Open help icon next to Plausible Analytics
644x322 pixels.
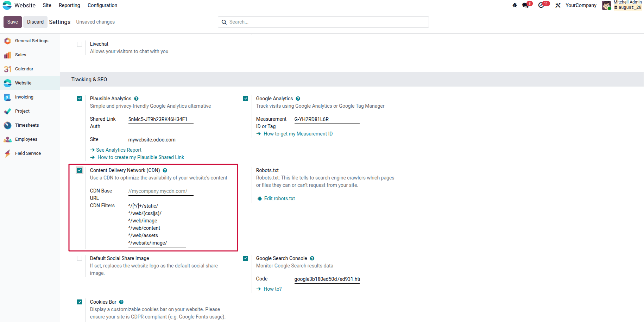[136, 99]
